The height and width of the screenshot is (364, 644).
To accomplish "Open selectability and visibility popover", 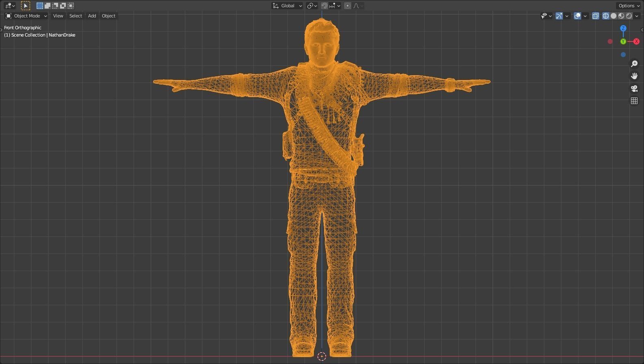I will pos(547,16).
